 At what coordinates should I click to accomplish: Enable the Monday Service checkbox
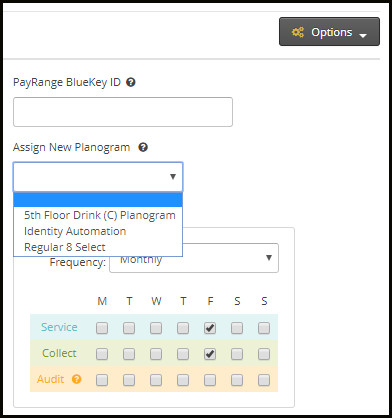102,328
